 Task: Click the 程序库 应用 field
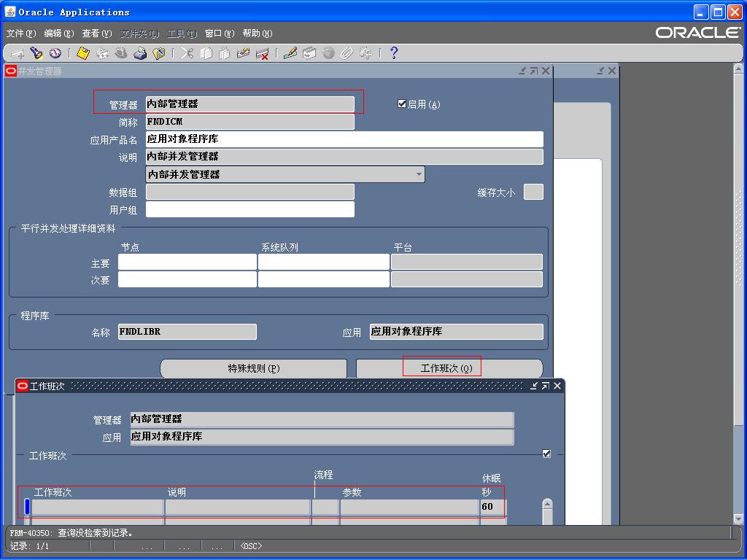(457, 332)
